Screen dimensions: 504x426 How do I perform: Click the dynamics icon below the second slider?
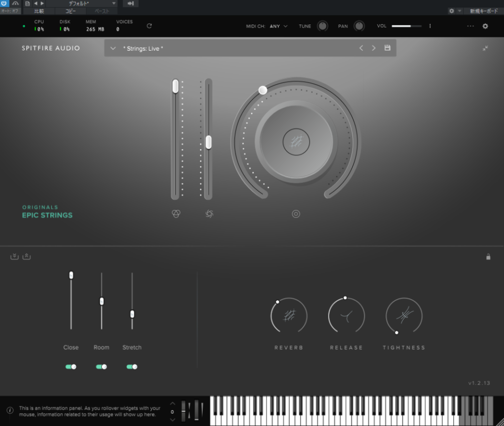pos(209,214)
